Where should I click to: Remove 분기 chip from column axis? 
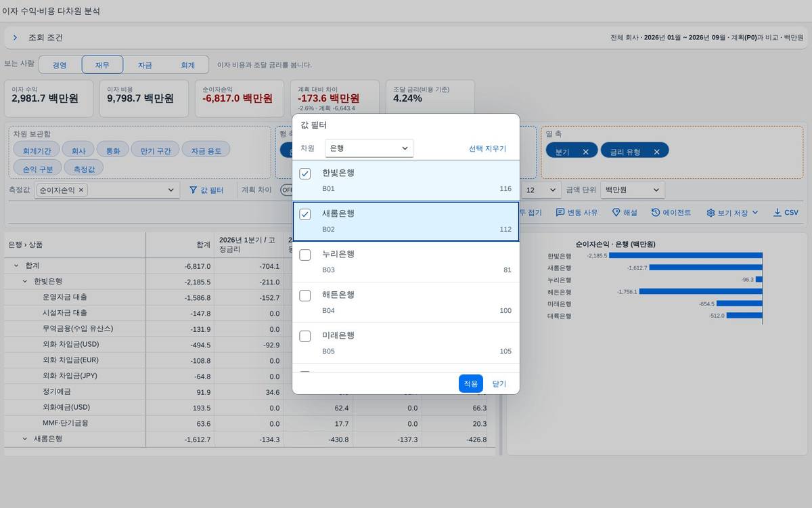pyautogui.click(x=585, y=152)
